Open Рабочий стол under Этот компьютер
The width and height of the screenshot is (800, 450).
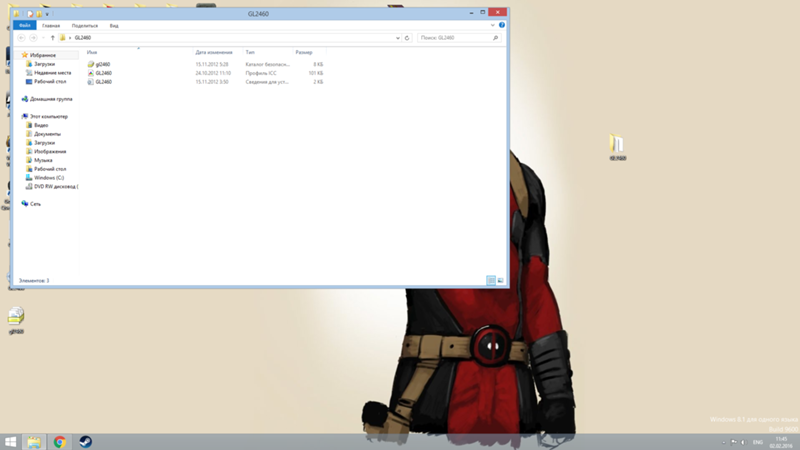coord(50,169)
